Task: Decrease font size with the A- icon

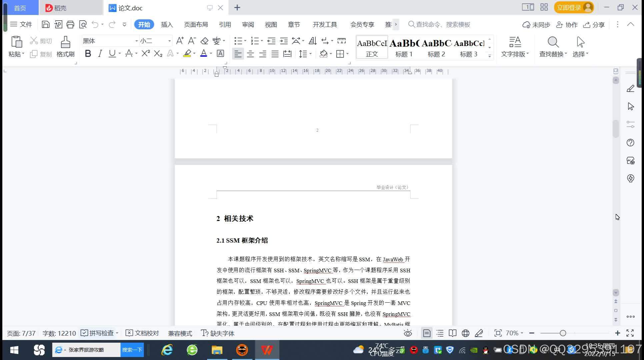Action: (192, 41)
